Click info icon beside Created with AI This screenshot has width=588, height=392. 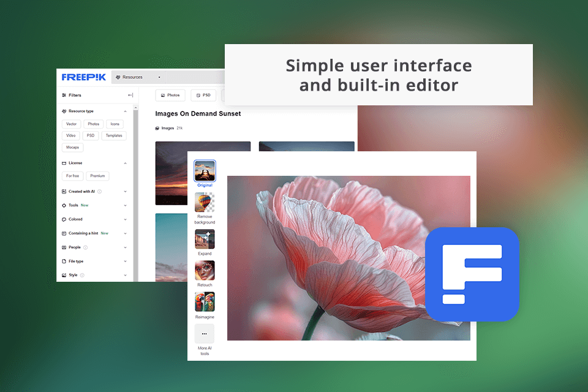[99, 192]
